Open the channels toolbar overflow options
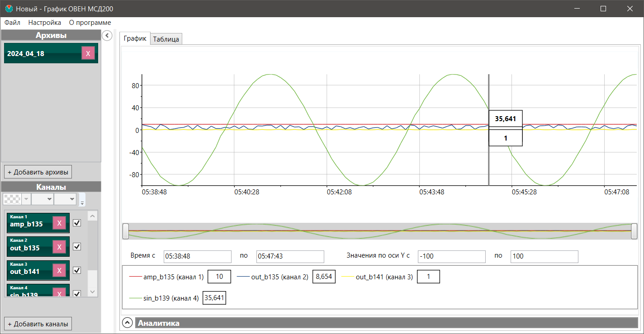The image size is (644, 334). (x=82, y=199)
